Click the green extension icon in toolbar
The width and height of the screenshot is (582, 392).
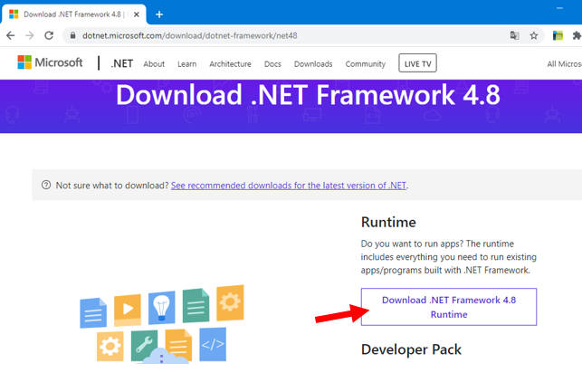click(558, 35)
